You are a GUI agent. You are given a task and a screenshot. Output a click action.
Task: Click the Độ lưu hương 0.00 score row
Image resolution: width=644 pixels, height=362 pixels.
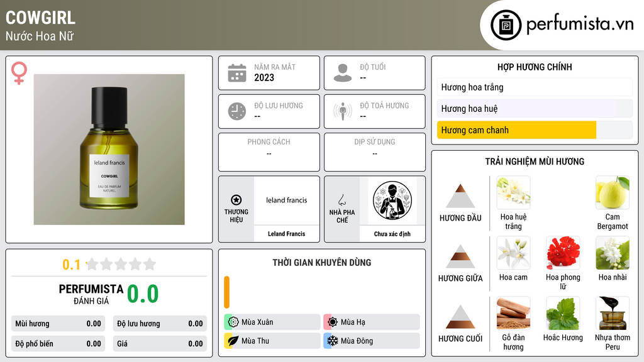(x=160, y=324)
